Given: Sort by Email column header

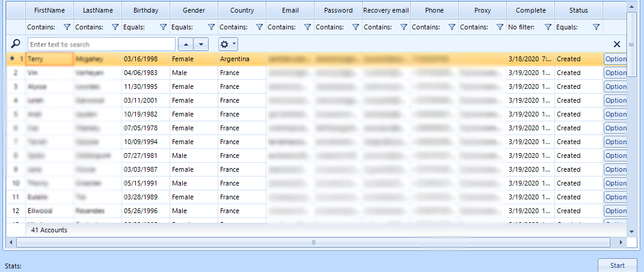Looking at the screenshot, I should pyautogui.click(x=290, y=10).
